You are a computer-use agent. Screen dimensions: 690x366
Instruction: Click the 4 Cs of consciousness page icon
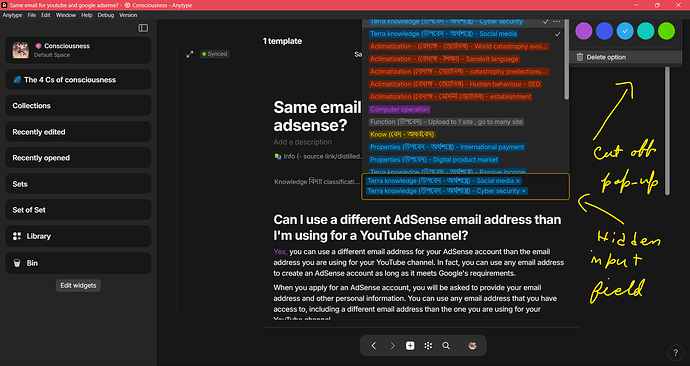click(x=17, y=80)
